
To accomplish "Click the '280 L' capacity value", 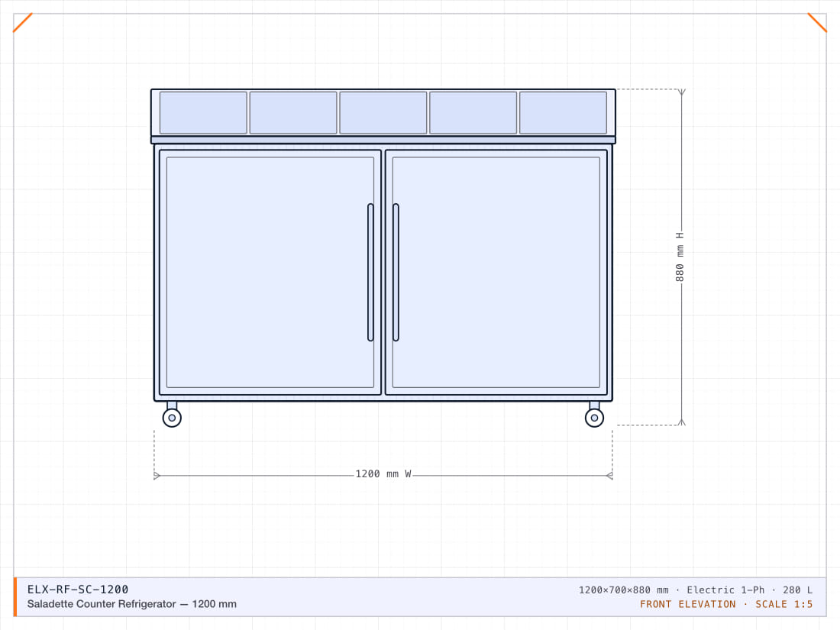I will tap(798, 590).
